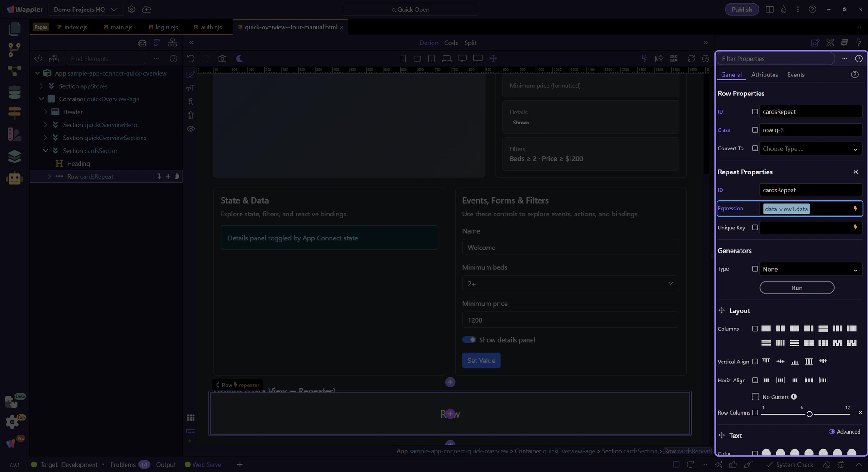Toggle the Advanced switch in Text section
The width and height of the screenshot is (868, 472).
point(831,431)
